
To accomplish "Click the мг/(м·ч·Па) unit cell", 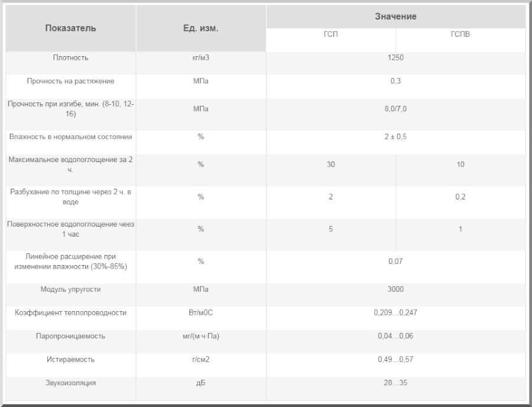I will [200, 336].
